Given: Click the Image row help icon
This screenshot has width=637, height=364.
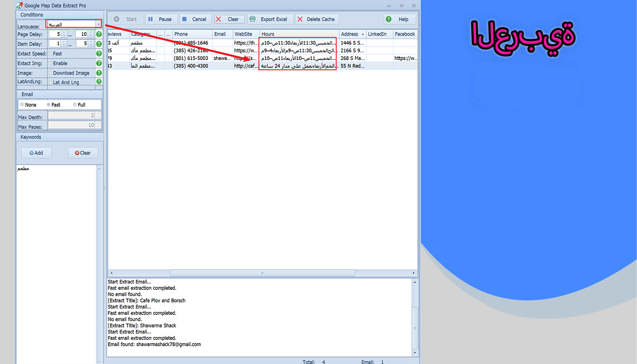Looking at the screenshot, I should coord(99,73).
